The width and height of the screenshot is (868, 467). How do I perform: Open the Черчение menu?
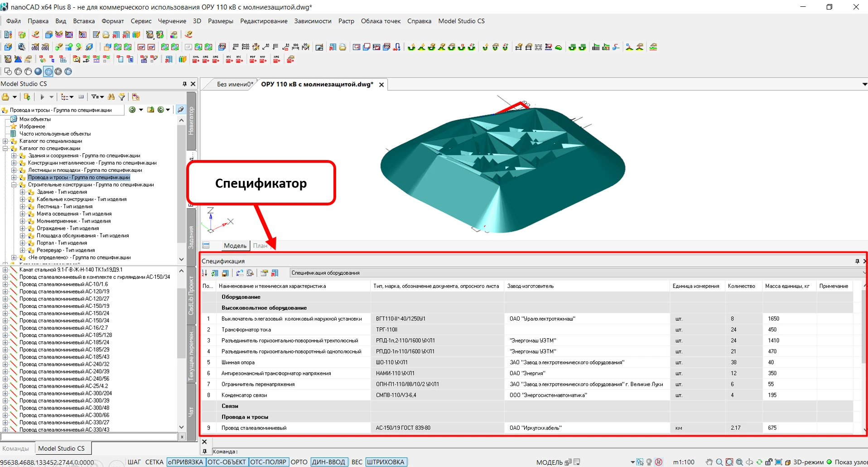coord(172,21)
